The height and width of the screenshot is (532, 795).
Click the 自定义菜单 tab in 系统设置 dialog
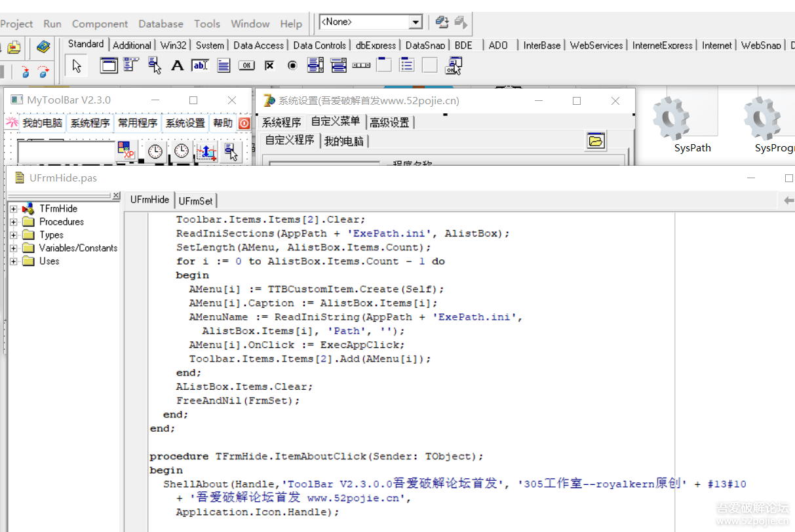(336, 121)
